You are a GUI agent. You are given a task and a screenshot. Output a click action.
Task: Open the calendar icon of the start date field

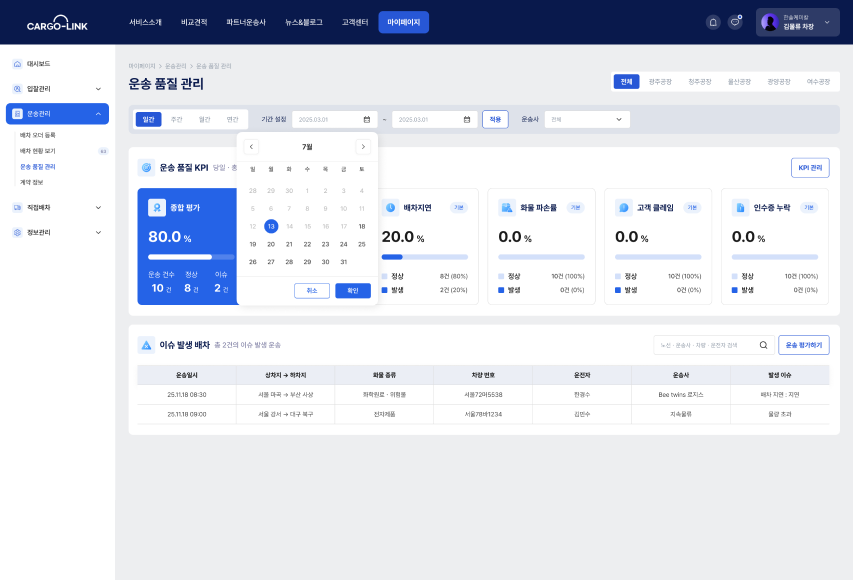point(367,120)
